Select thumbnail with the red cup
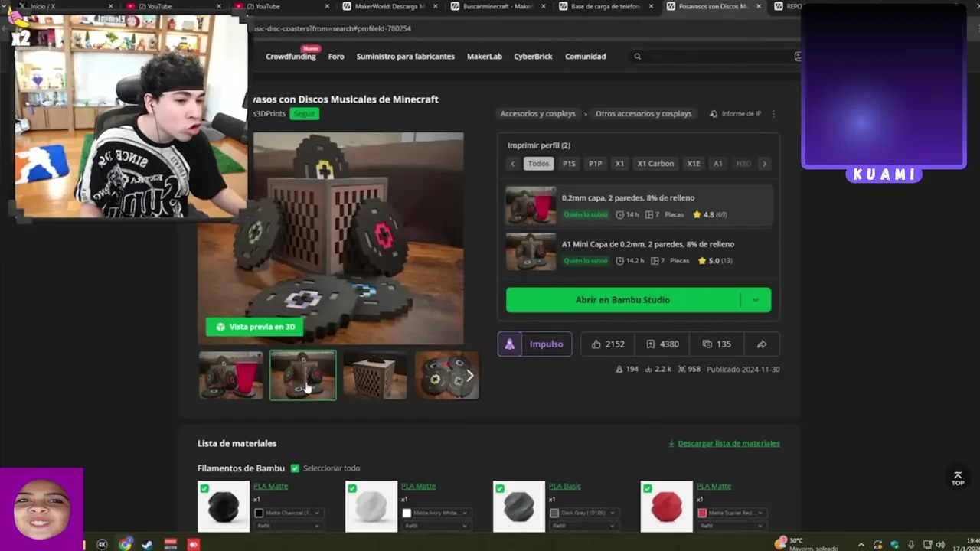The image size is (980, 551). [x=230, y=376]
